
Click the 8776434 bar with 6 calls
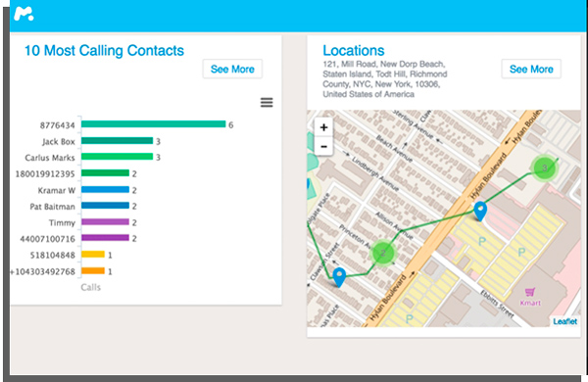pyautogui.click(x=154, y=124)
